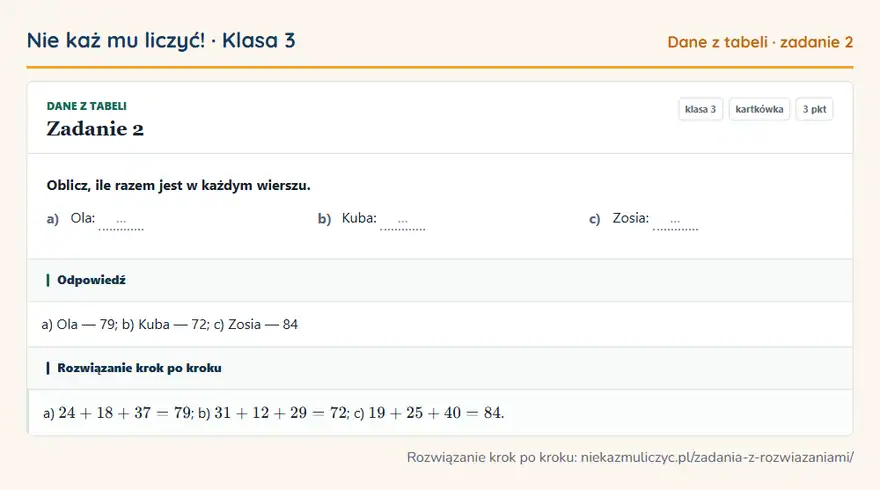Click the answer blank next to Kuba
880x490 pixels.
click(402, 222)
